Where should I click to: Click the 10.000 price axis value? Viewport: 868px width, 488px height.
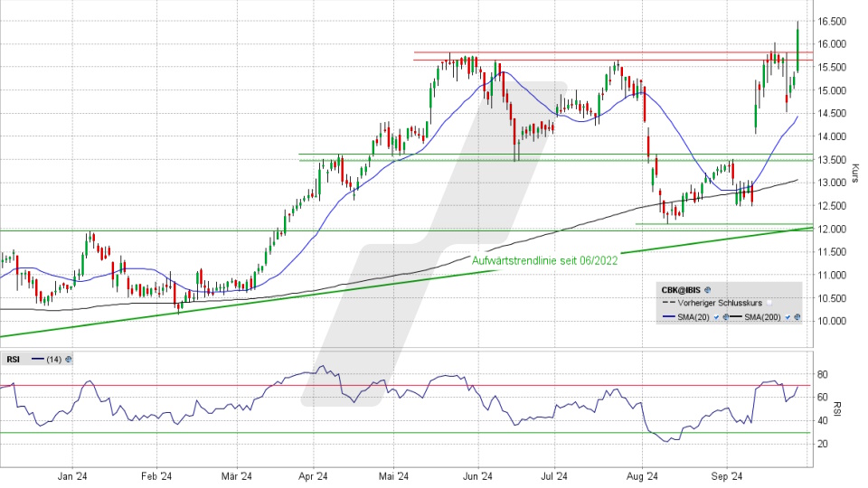coord(832,322)
